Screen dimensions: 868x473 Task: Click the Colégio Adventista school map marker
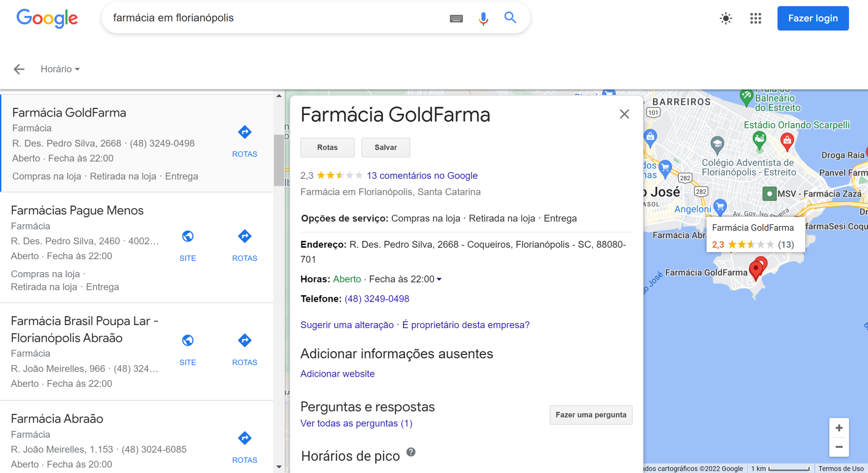(x=717, y=144)
